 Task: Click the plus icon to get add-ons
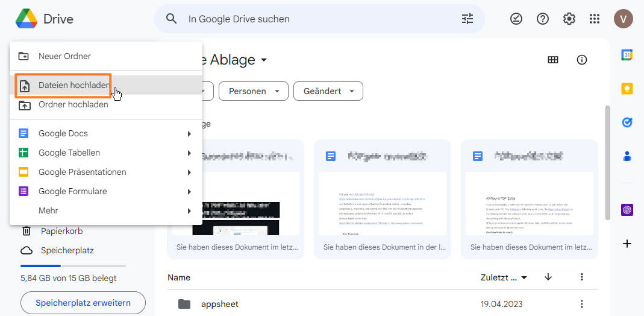pyautogui.click(x=627, y=244)
